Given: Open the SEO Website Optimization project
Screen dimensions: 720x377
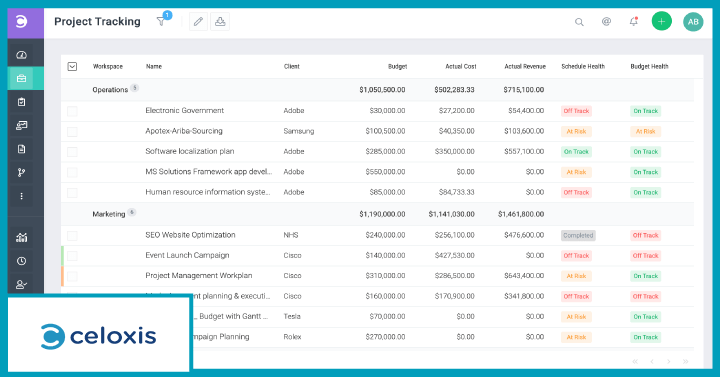Looking at the screenshot, I should pos(190,235).
